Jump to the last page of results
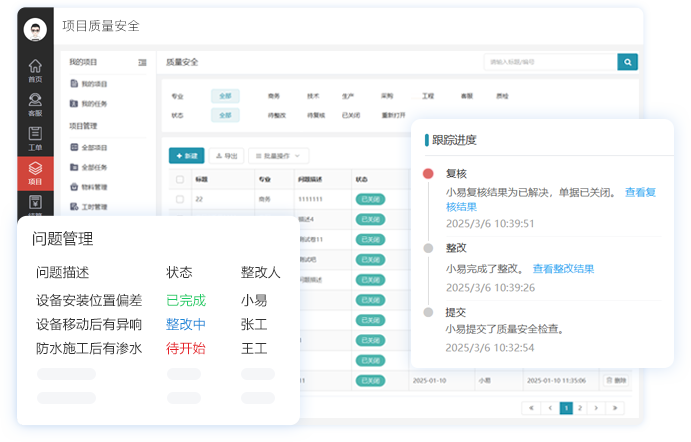Screen dimensions: 691x442 point(615,408)
